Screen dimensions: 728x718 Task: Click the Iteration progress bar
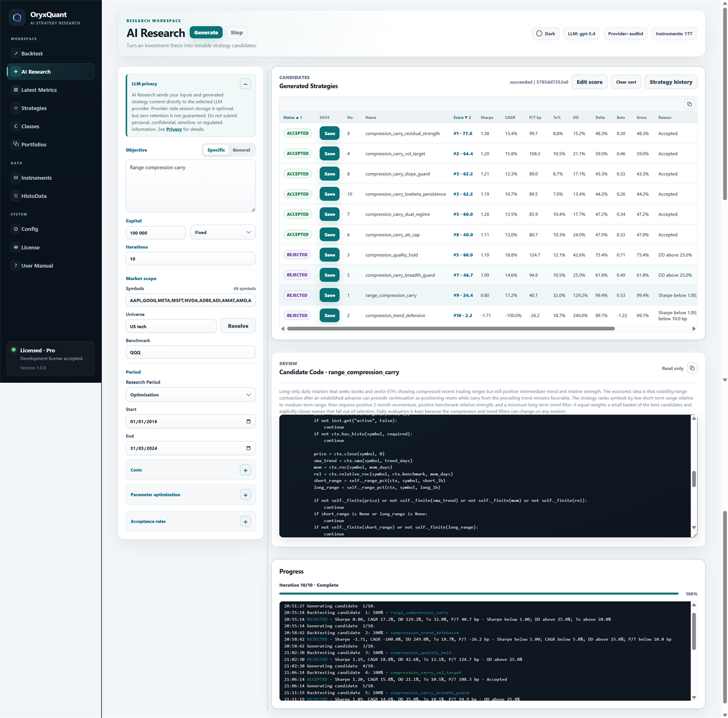pos(479,594)
